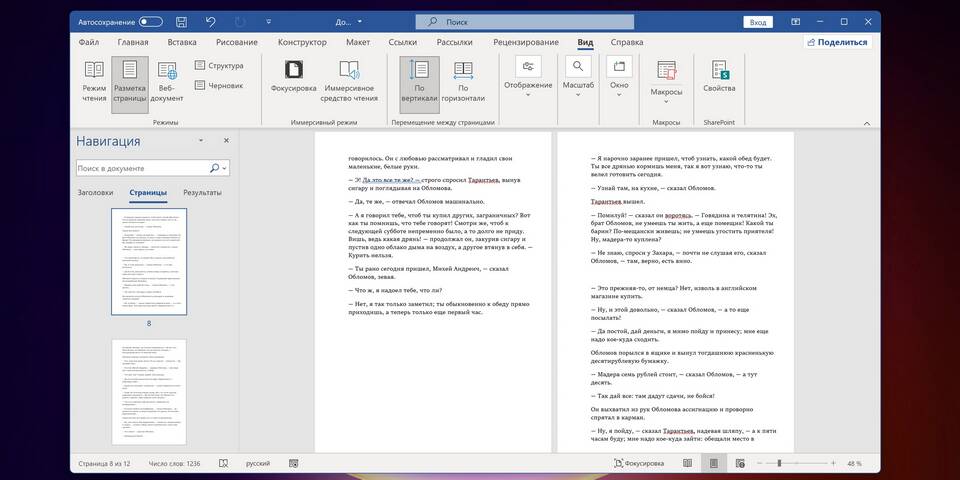This screenshot has height=480, width=960.
Task: Enable По горизонтали page movement
Action: 463,80
